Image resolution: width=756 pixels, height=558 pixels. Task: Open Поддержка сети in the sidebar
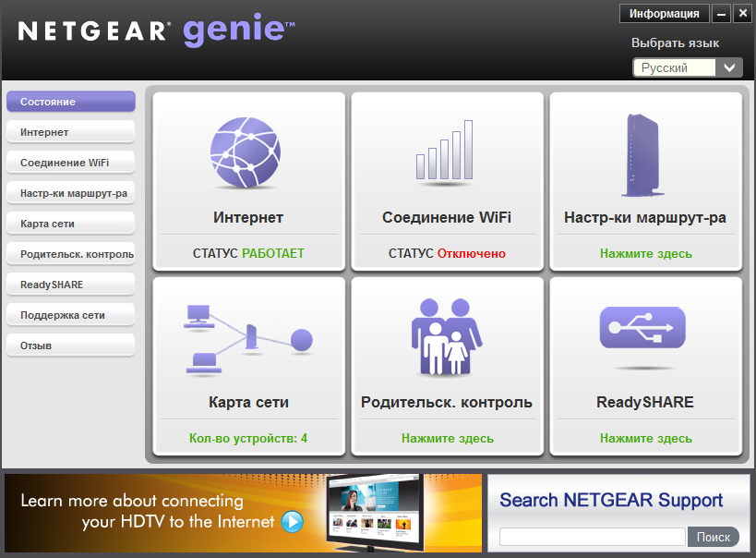pyautogui.click(x=71, y=315)
